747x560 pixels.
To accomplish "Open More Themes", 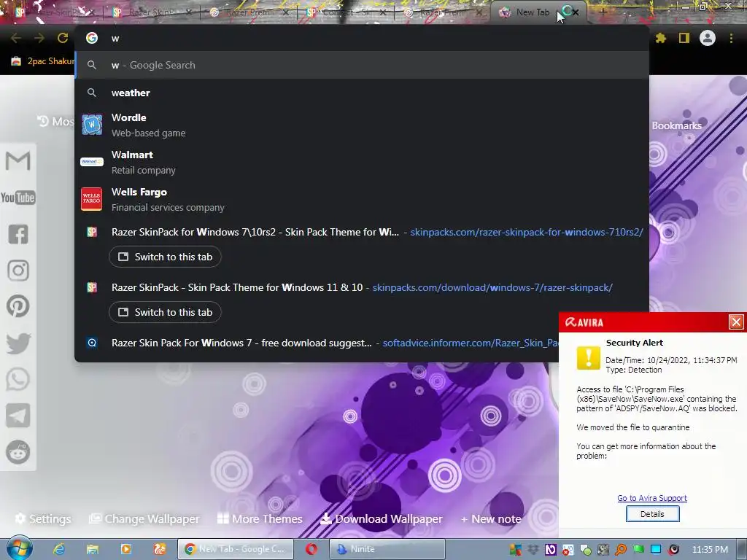I will pyautogui.click(x=260, y=518).
